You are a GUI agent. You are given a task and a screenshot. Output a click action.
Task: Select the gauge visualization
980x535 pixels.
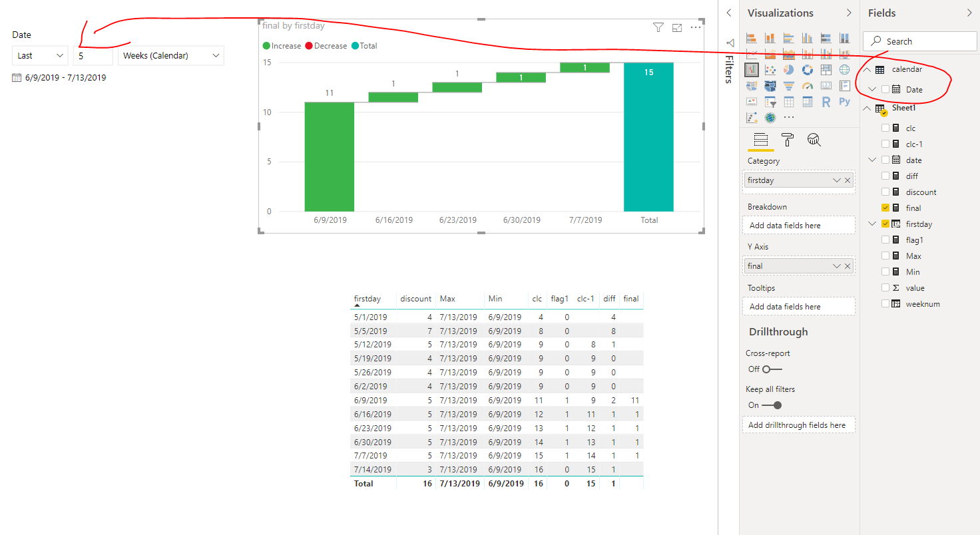(808, 86)
